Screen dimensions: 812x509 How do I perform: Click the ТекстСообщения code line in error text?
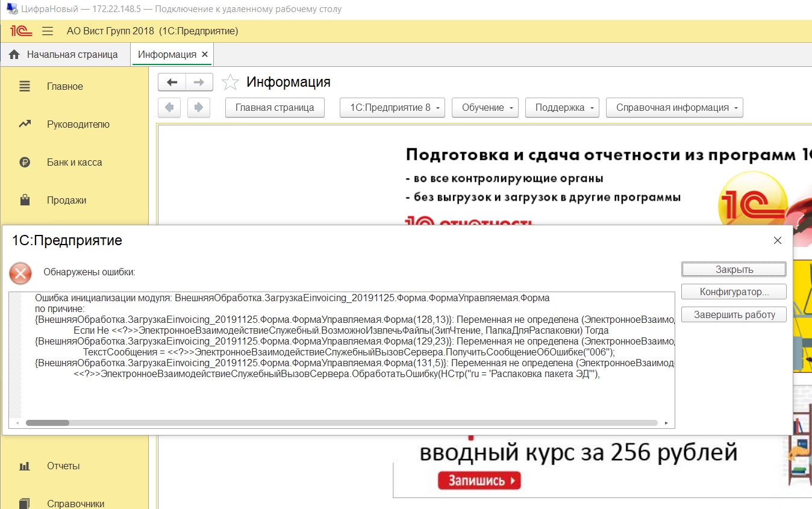(349, 352)
